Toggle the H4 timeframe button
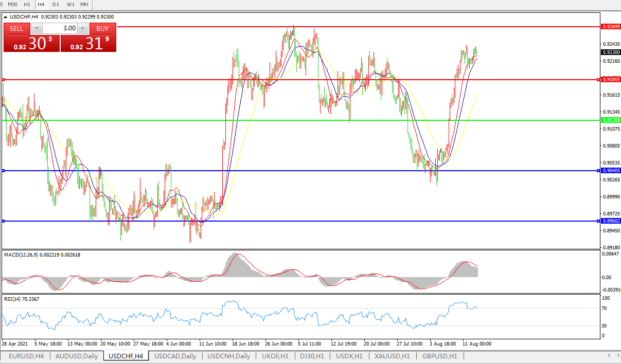 click(41, 4)
